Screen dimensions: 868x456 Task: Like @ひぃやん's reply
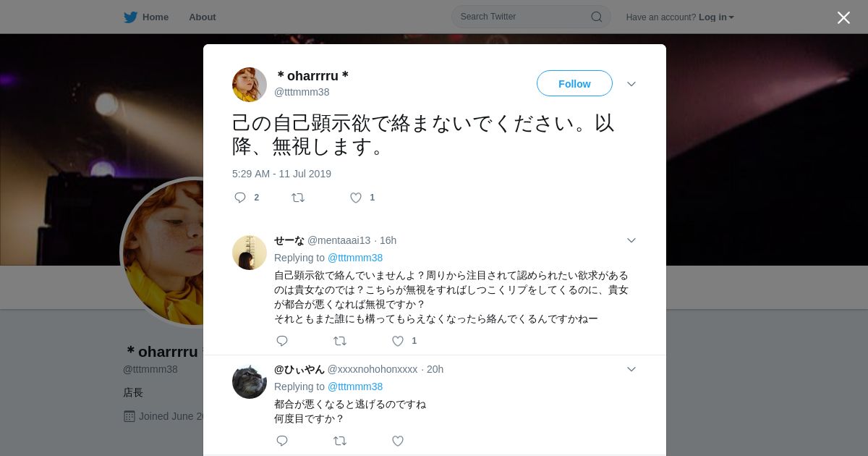(x=398, y=441)
